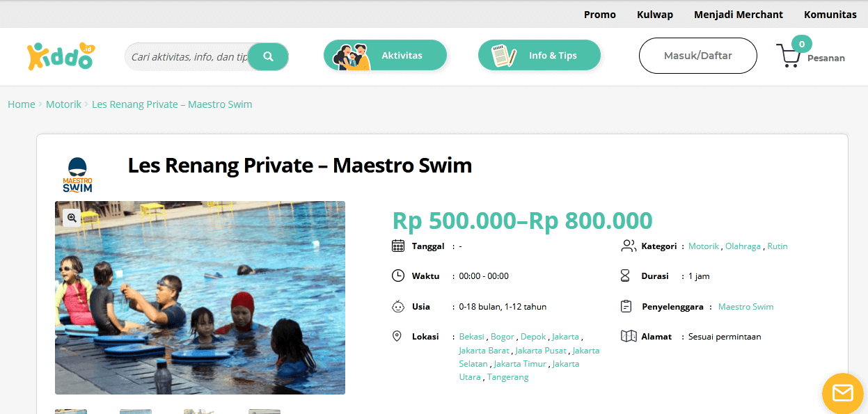Viewport: 868px width, 414px height.
Task: Focus the activity search input field
Action: (x=188, y=57)
